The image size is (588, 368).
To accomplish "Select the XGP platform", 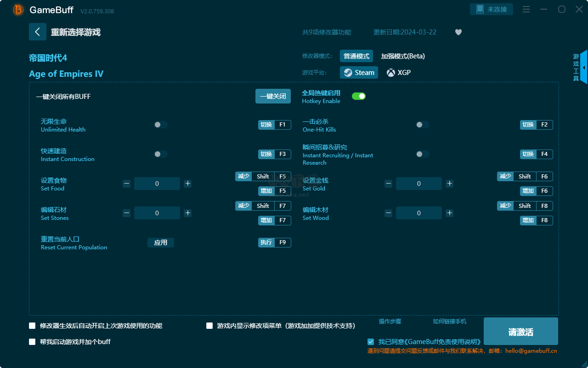I will click(x=399, y=73).
